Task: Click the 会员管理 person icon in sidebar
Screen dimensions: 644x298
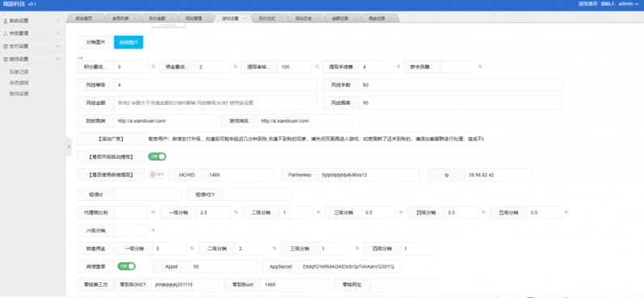Action: click(6, 33)
